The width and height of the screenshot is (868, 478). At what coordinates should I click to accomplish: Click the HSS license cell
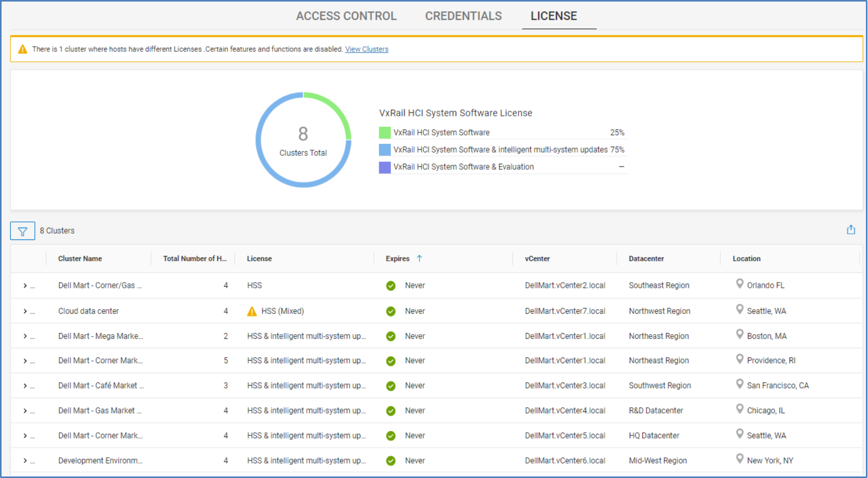pos(254,286)
